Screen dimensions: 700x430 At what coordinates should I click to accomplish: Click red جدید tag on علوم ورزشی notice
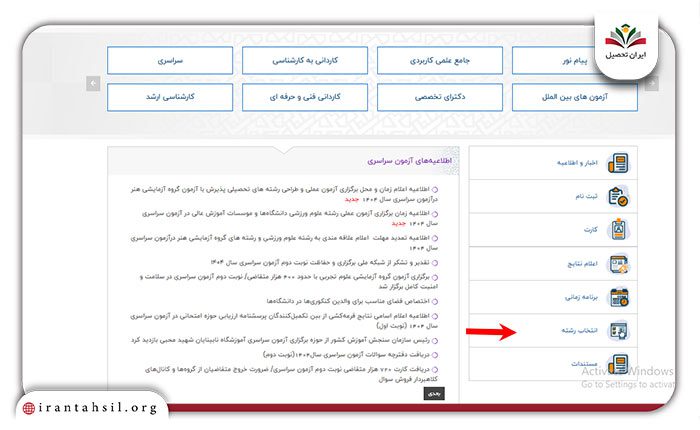(399, 223)
